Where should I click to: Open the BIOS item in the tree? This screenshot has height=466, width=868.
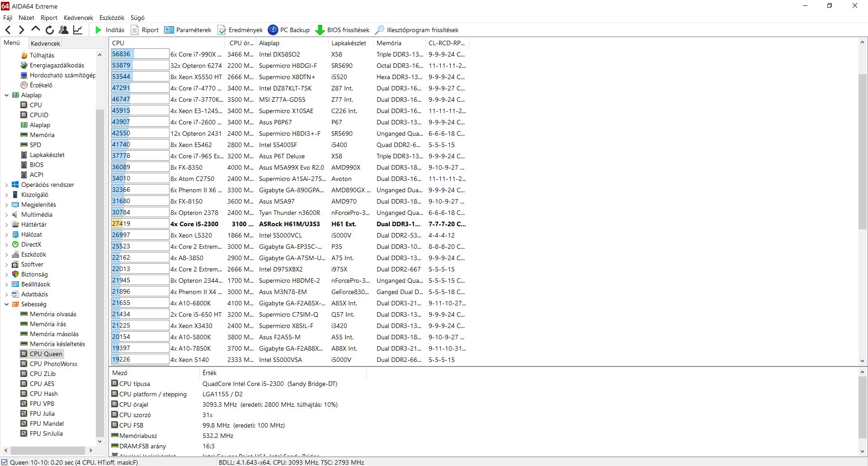click(32, 165)
